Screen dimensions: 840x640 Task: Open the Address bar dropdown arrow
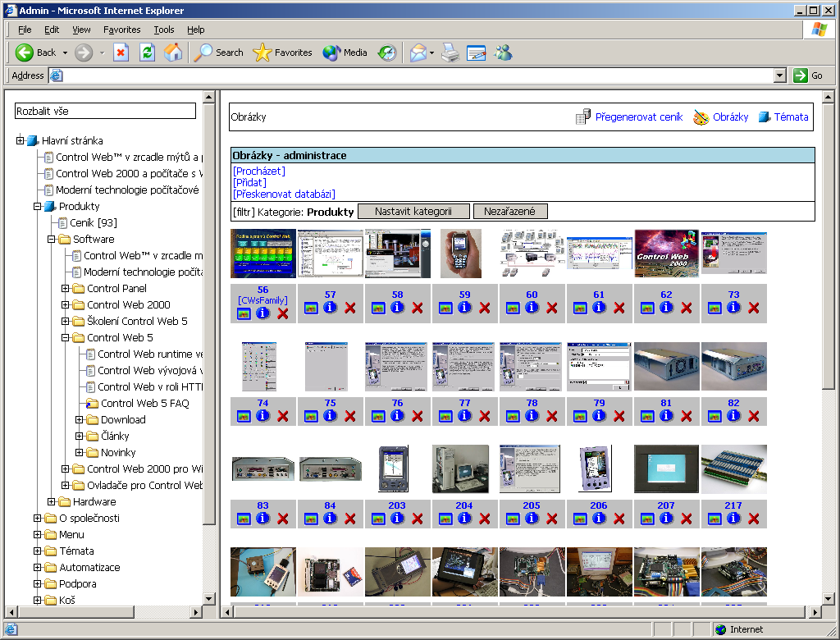[780, 75]
